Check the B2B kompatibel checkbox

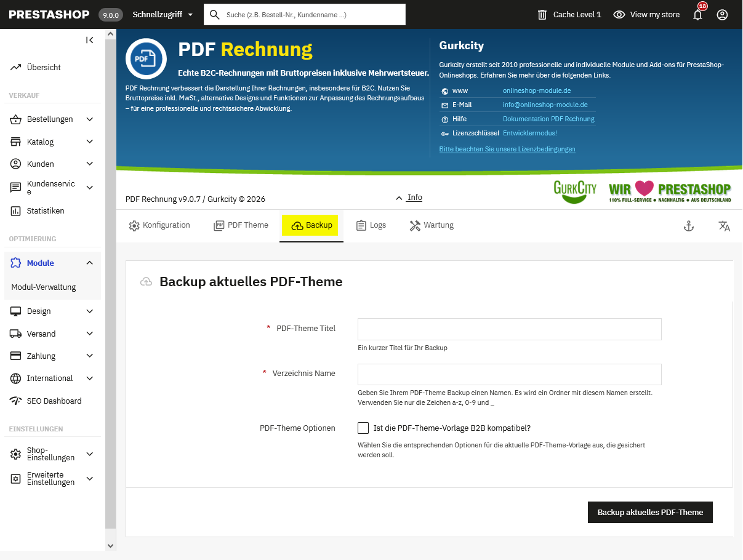tap(363, 428)
